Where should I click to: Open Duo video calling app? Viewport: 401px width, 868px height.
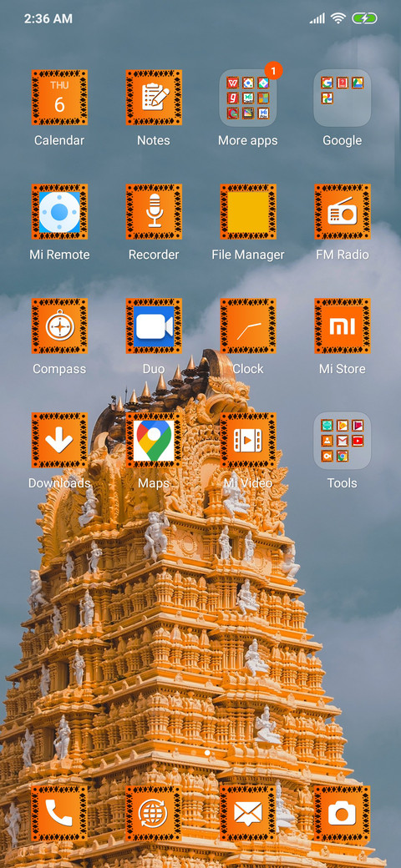click(154, 326)
